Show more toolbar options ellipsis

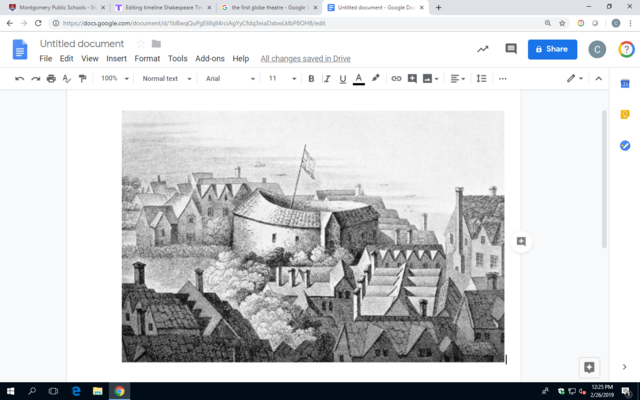[x=502, y=78]
